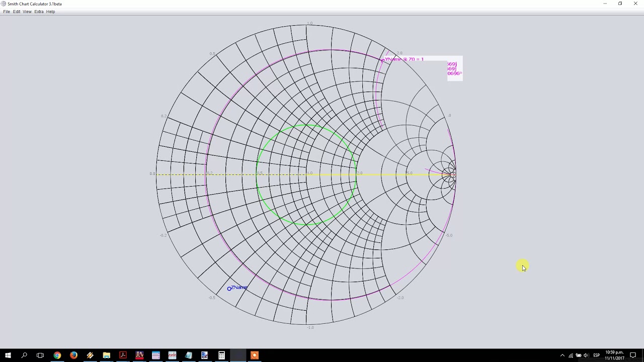Open the Extra menu
Screen dimensions: 644x362
[39, 12]
